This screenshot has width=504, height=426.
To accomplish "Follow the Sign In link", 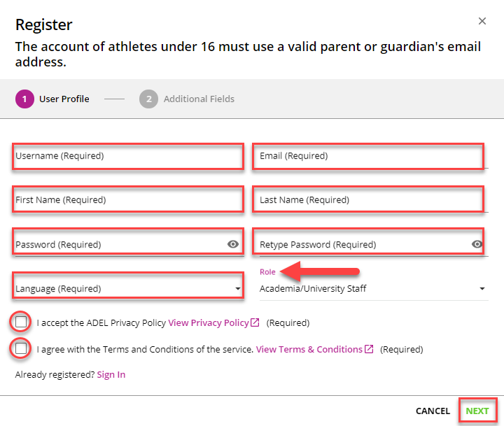I will point(111,375).
